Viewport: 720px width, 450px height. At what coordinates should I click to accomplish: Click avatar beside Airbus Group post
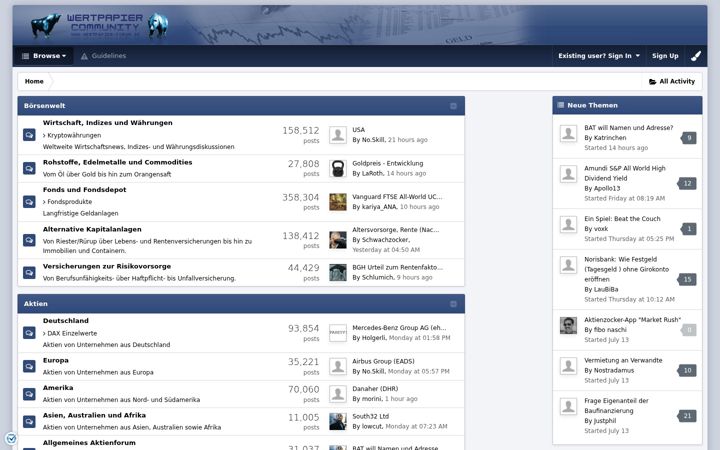pos(338,366)
